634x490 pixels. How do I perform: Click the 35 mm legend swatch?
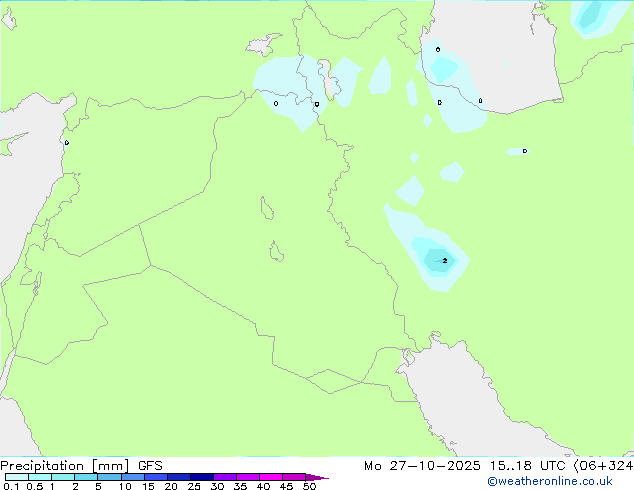(248, 477)
